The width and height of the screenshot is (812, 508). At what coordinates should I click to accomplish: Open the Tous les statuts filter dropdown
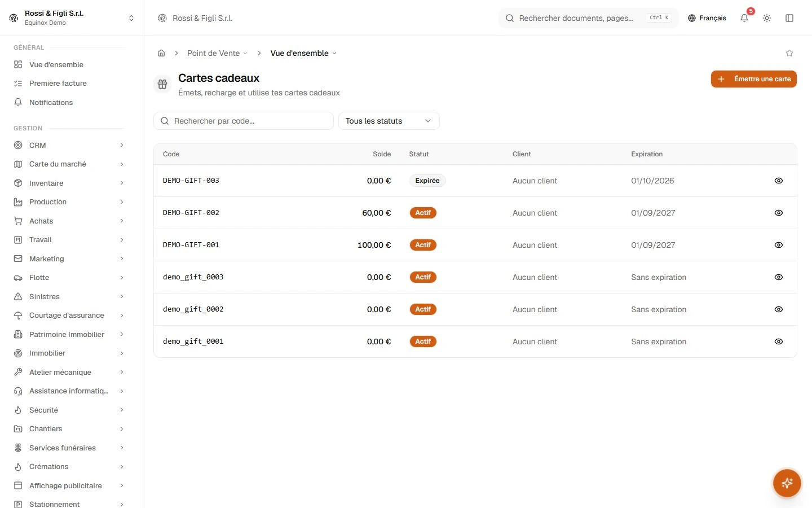(x=389, y=121)
